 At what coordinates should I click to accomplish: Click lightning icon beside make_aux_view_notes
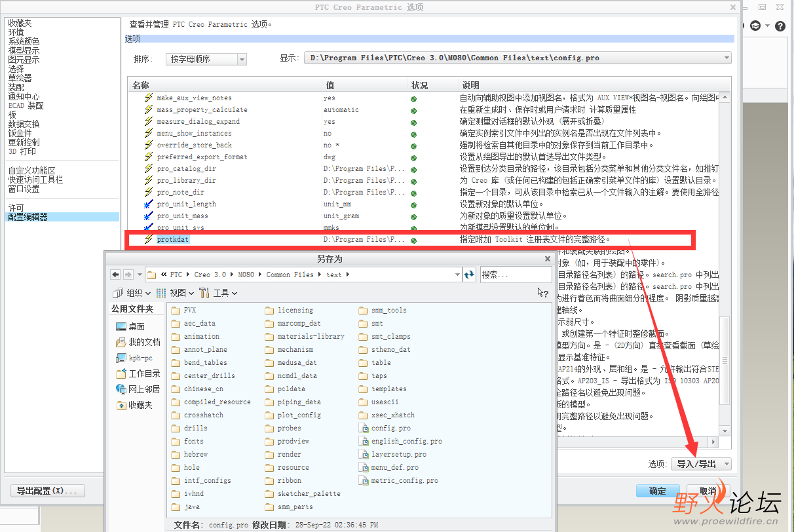coord(149,98)
